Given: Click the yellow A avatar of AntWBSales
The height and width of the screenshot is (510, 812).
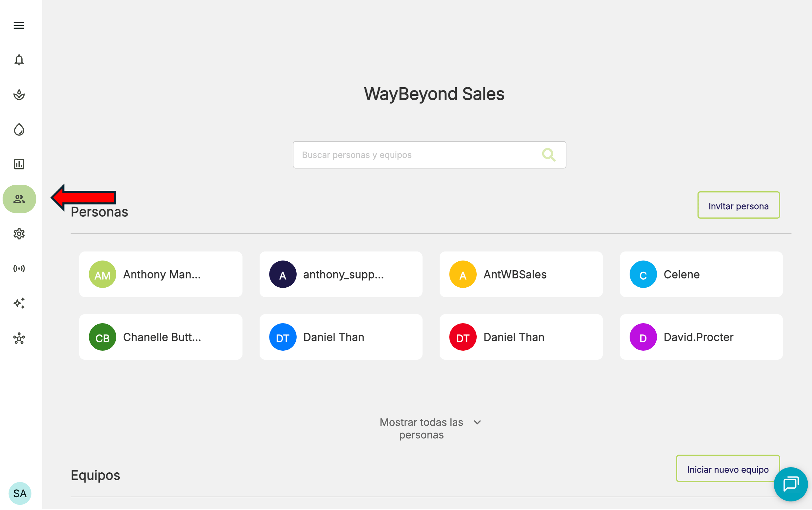Looking at the screenshot, I should 463,274.
